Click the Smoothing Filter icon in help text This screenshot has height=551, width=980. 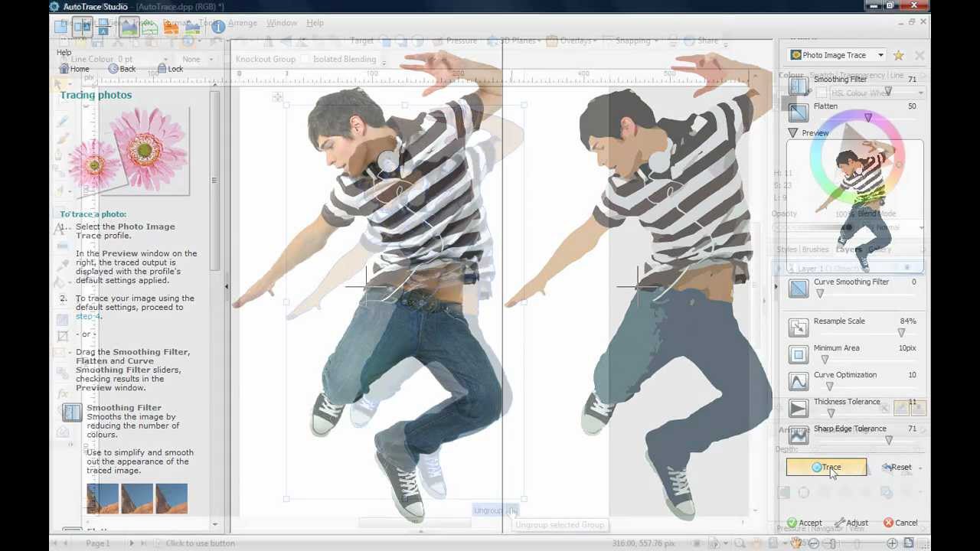72,412
